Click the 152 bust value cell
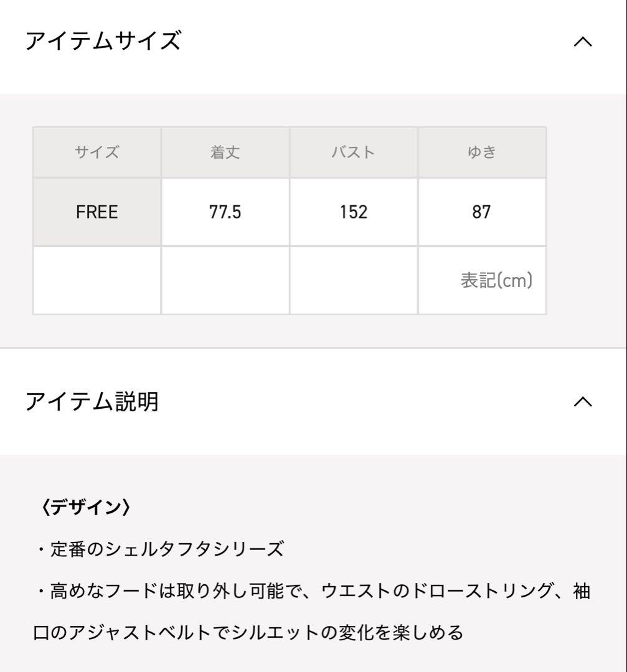The image size is (627, 672). pyautogui.click(x=353, y=212)
